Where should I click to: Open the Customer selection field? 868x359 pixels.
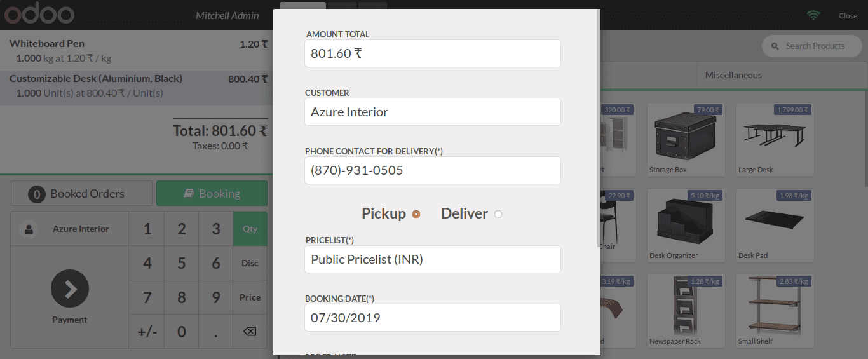(x=433, y=112)
